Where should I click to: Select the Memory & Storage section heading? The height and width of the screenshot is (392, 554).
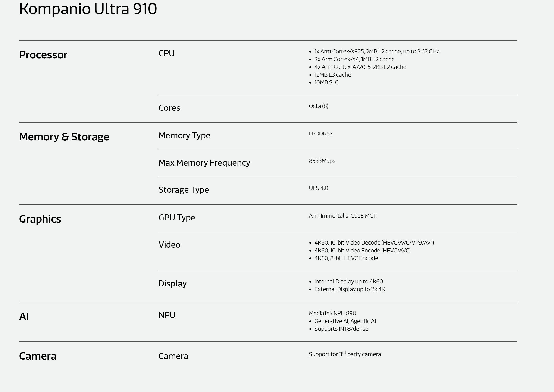click(64, 137)
